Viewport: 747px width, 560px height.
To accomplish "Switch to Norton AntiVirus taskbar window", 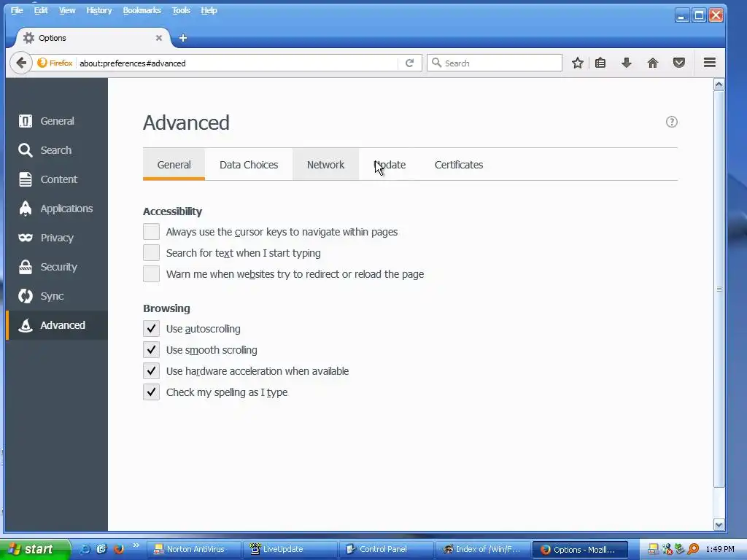I will coord(193,549).
